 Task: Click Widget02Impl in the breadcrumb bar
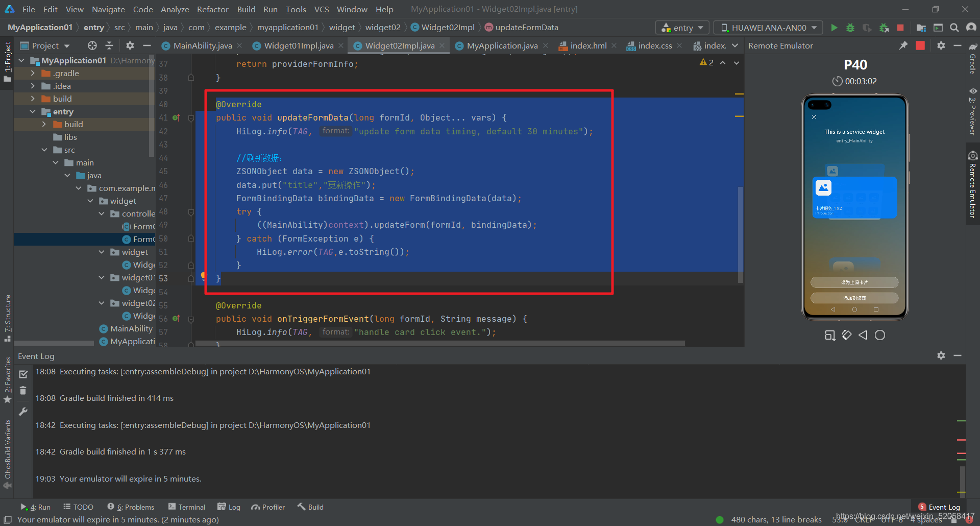pyautogui.click(x=448, y=28)
